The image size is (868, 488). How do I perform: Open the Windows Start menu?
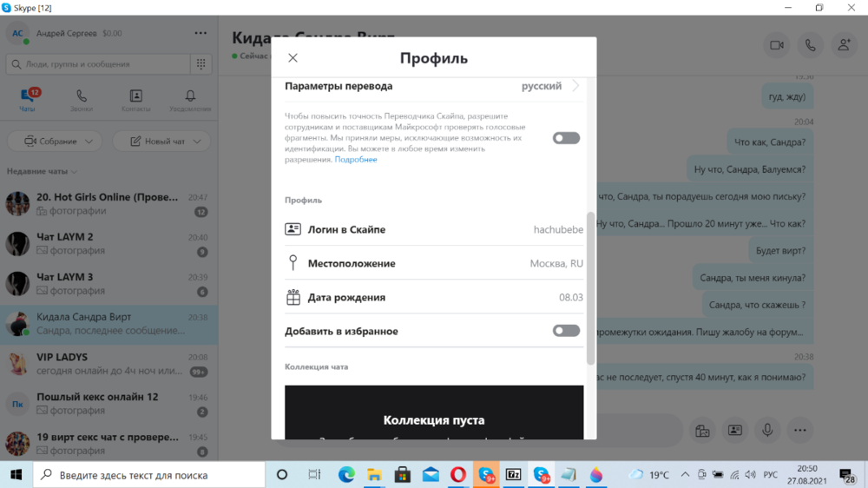click(16, 475)
